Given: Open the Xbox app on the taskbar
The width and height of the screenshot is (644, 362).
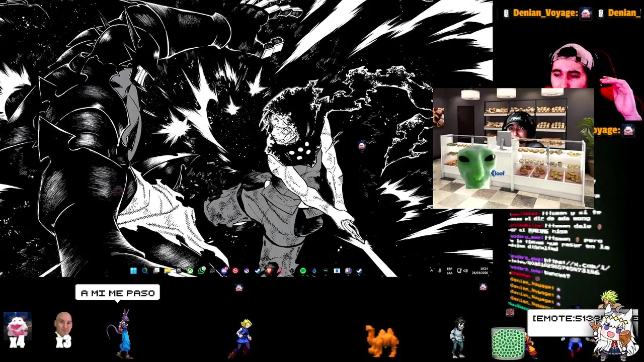Looking at the screenshot, I should tap(190, 270).
